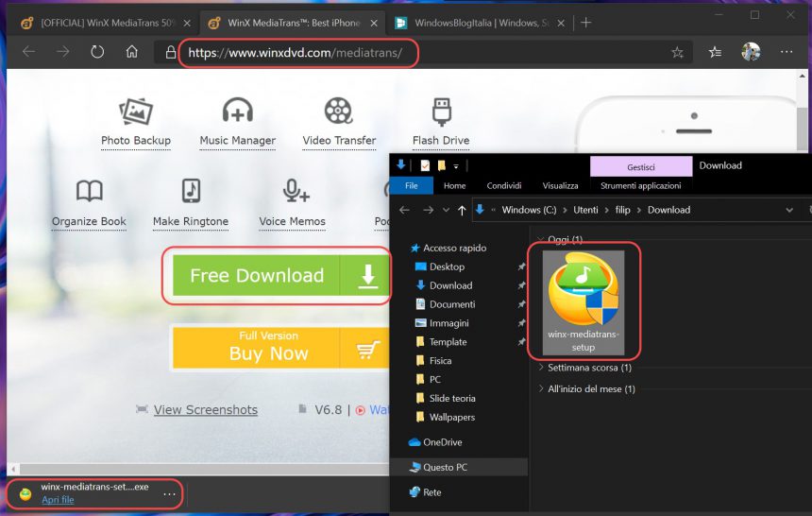The image size is (812, 516).
Task: Open the browser profile avatar
Action: pyautogui.click(x=751, y=52)
